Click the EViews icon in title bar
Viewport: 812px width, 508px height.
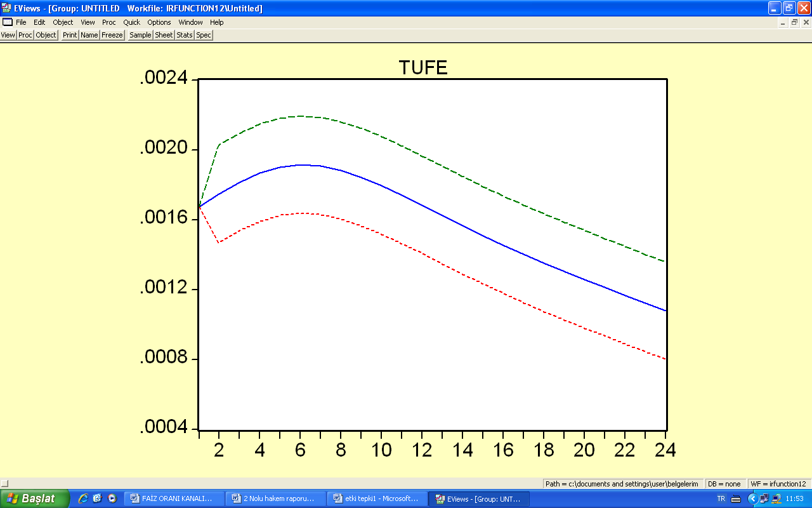pos(6,8)
